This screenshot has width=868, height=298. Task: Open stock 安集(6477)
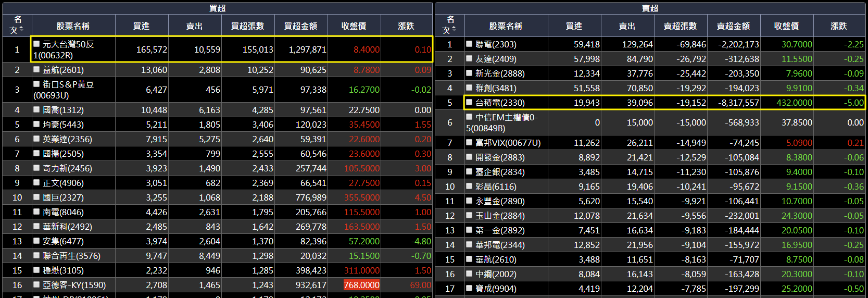[x=63, y=241]
